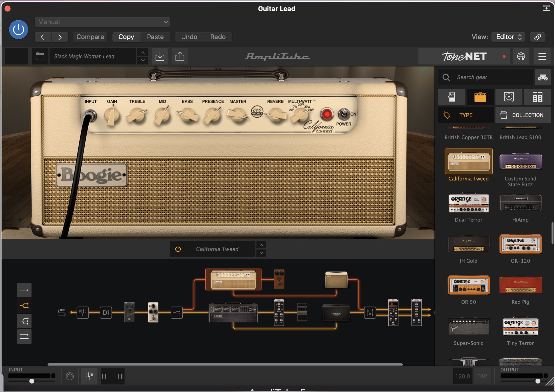
Task: Click the gear filter cart icon
Action: pyautogui.click(x=543, y=77)
